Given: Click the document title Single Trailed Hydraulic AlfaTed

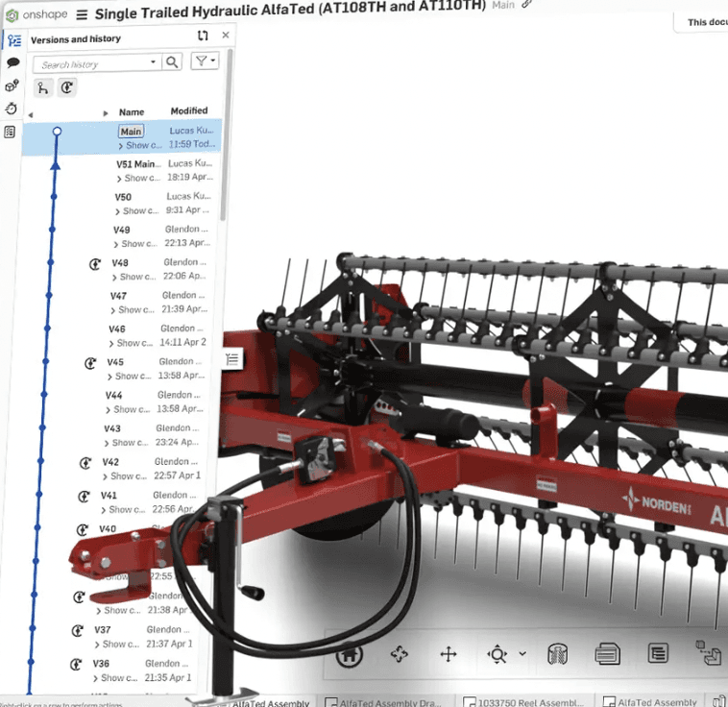Looking at the screenshot, I should click(x=290, y=11).
